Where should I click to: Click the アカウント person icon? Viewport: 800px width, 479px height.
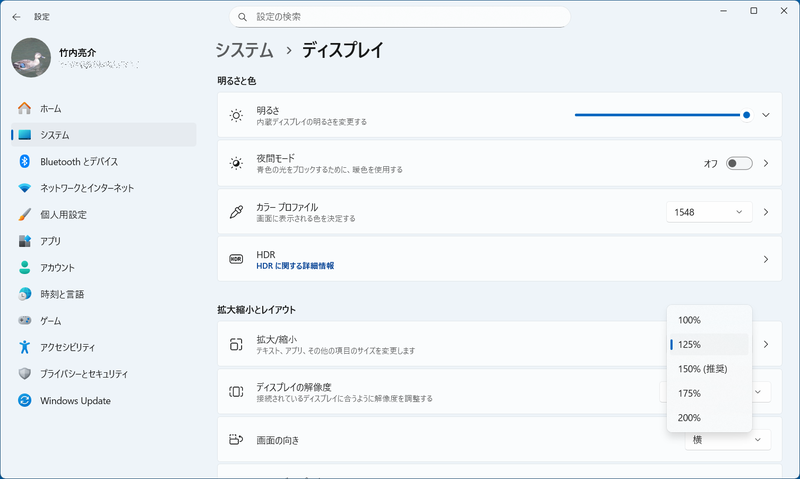point(24,267)
